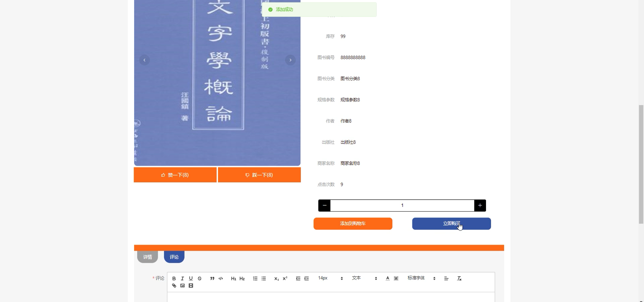Open the 标准字体 font family dropdown
This screenshot has width=644, height=302.
click(x=422, y=278)
